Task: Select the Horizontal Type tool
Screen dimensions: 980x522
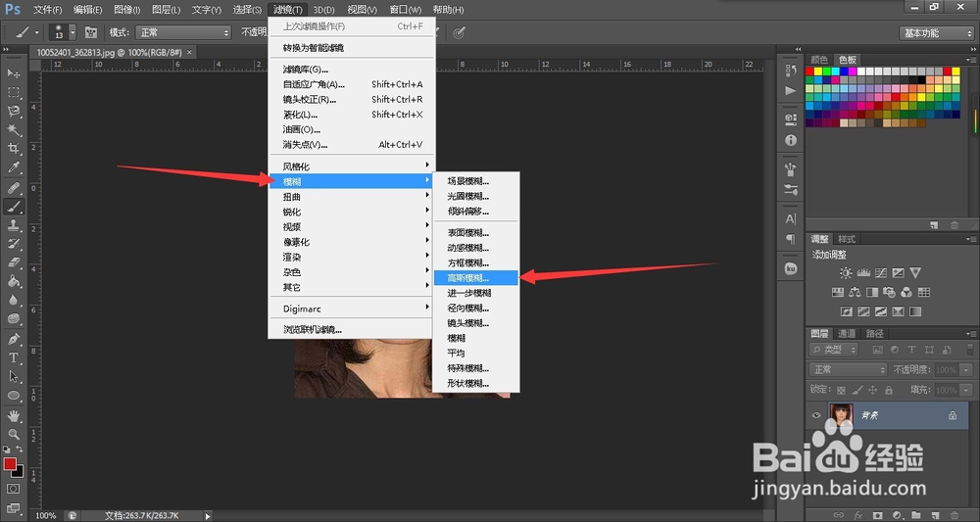Action: click(x=13, y=357)
